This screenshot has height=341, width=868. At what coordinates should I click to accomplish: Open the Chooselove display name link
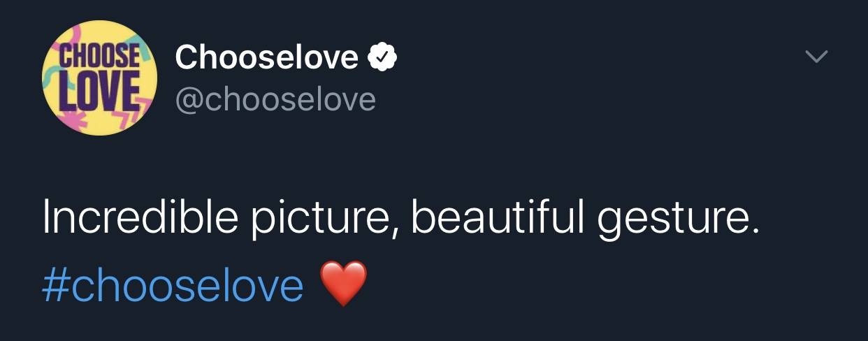pos(266,57)
